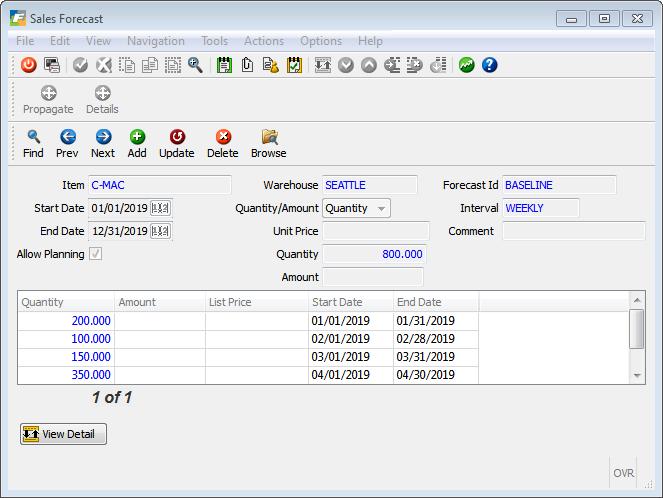The height and width of the screenshot is (498, 663).
Task: Click the 02/01/2019 start date cell
Action: pyautogui.click(x=351, y=339)
